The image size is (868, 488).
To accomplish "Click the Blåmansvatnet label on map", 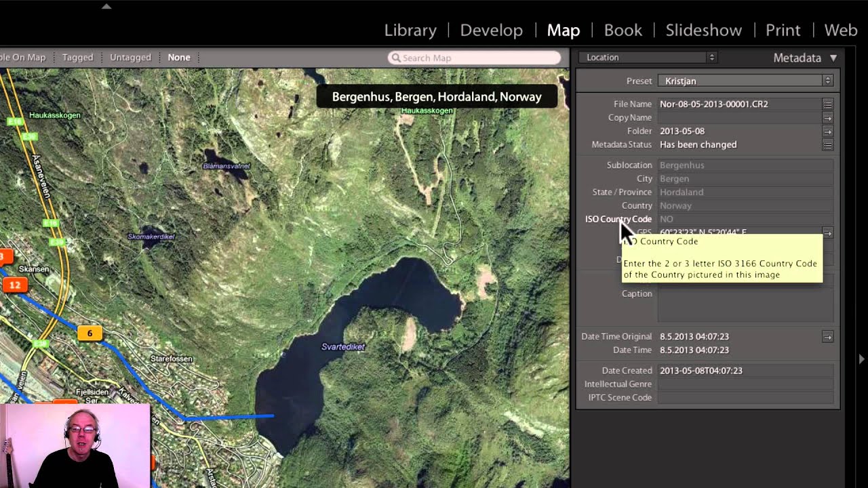I will pyautogui.click(x=226, y=166).
